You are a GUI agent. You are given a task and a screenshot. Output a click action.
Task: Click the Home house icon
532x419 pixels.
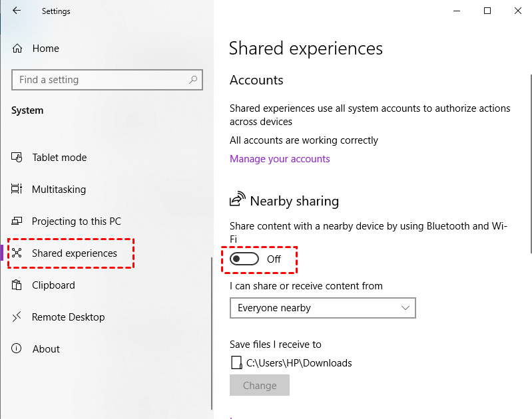[17, 49]
